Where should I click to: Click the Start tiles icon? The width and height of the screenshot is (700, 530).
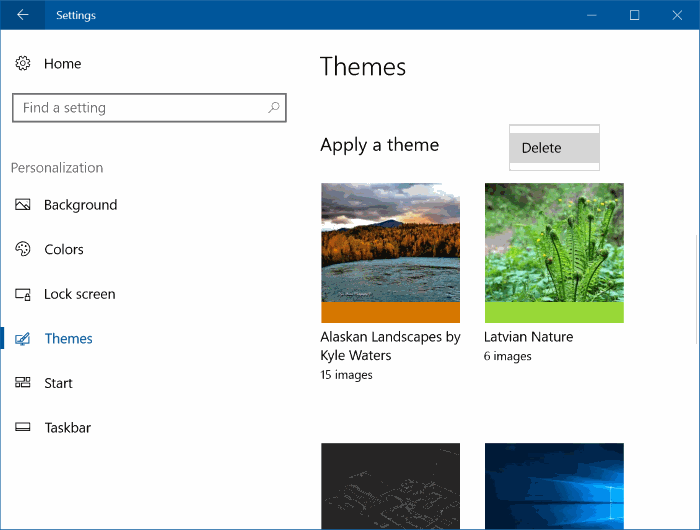coord(23,383)
